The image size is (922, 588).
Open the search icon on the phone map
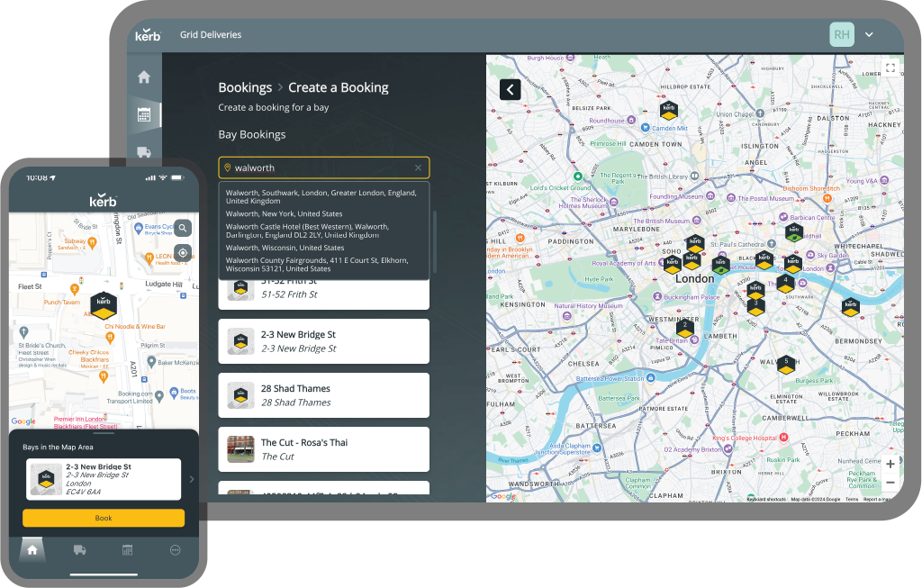pos(183,228)
